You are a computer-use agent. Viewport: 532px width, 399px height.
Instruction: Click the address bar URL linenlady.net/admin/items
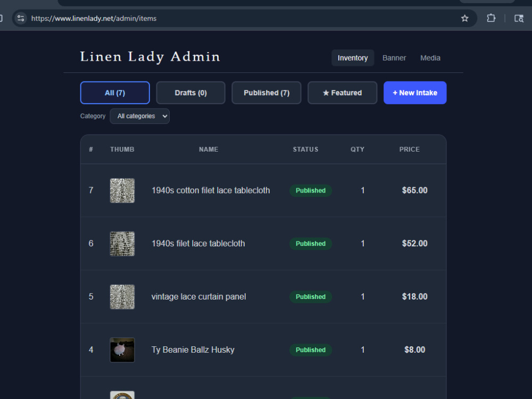coord(94,18)
